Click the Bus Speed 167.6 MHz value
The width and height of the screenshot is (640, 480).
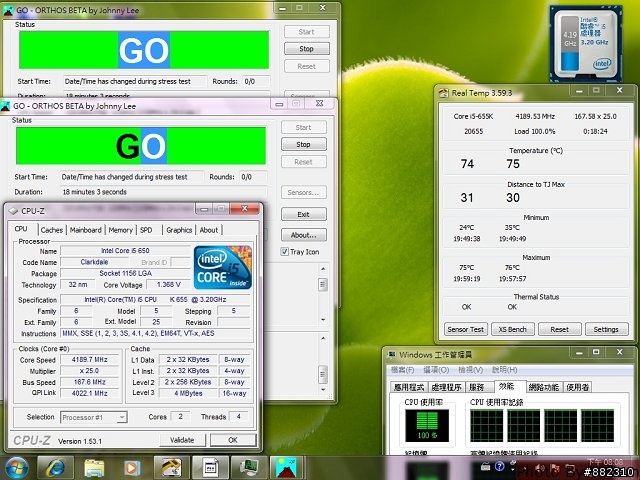(89, 382)
